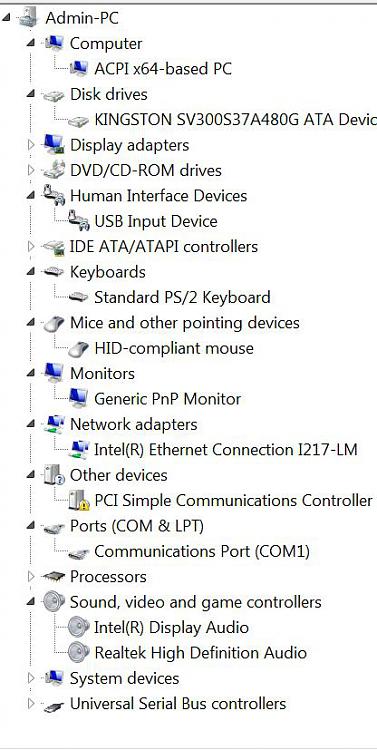
Task: Collapse the Human Interface Devices node
Action: tap(31, 195)
